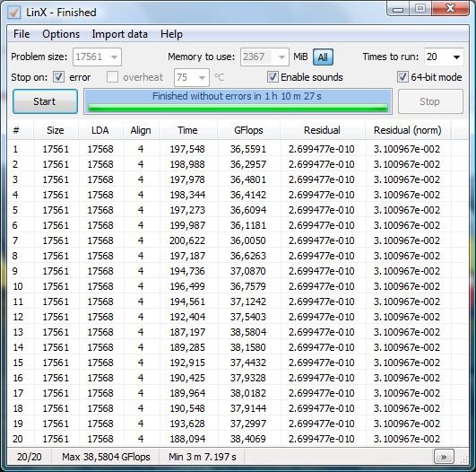Toggle the 64-bit mode checkbox

(402, 77)
